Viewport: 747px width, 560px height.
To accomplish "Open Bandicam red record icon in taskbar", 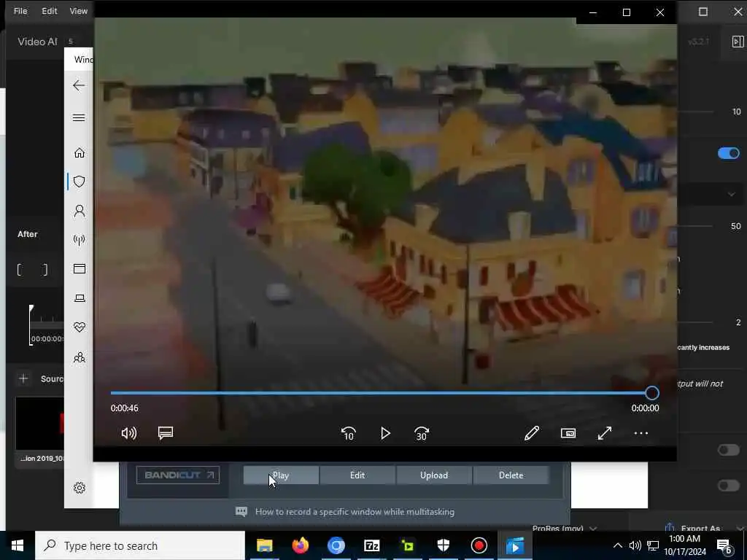I will [x=479, y=545].
